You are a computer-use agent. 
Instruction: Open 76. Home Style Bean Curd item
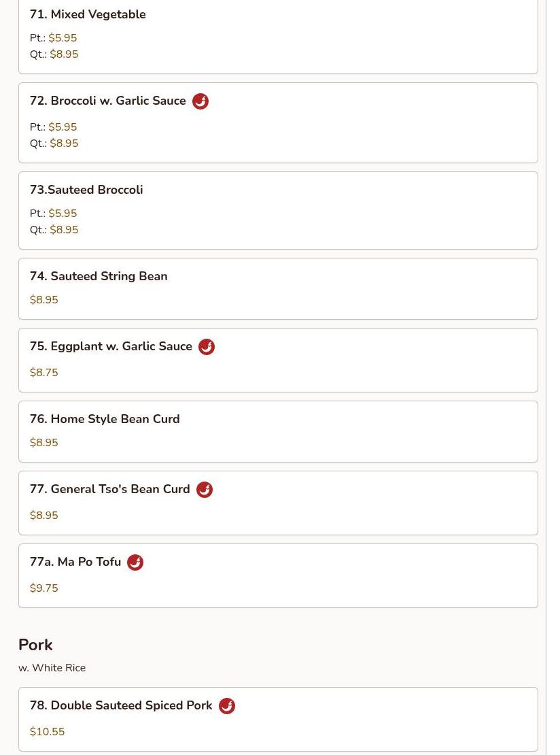(x=105, y=419)
